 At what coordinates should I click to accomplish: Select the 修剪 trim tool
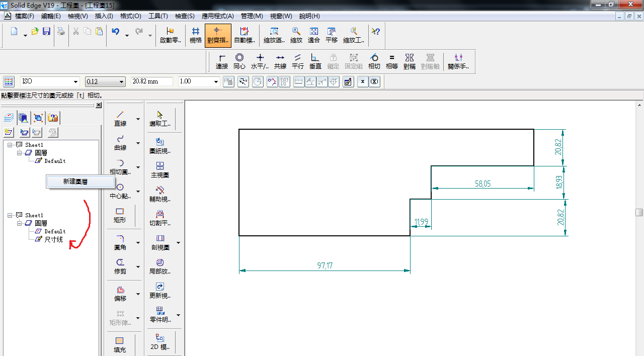(x=120, y=266)
